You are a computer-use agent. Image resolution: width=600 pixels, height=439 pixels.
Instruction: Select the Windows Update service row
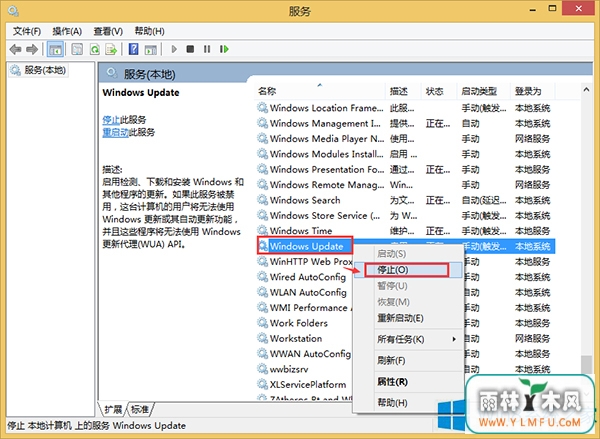pyautogui.click(x=405, y=246)
